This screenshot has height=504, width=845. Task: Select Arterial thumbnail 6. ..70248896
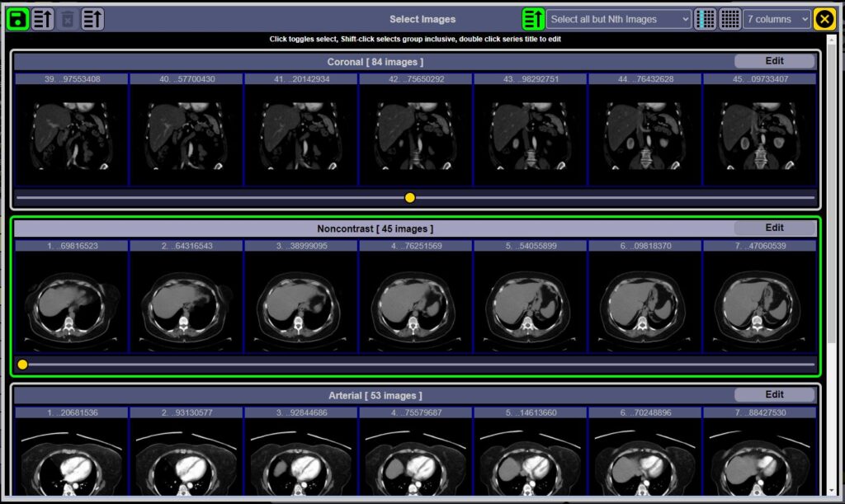(645, 452)
